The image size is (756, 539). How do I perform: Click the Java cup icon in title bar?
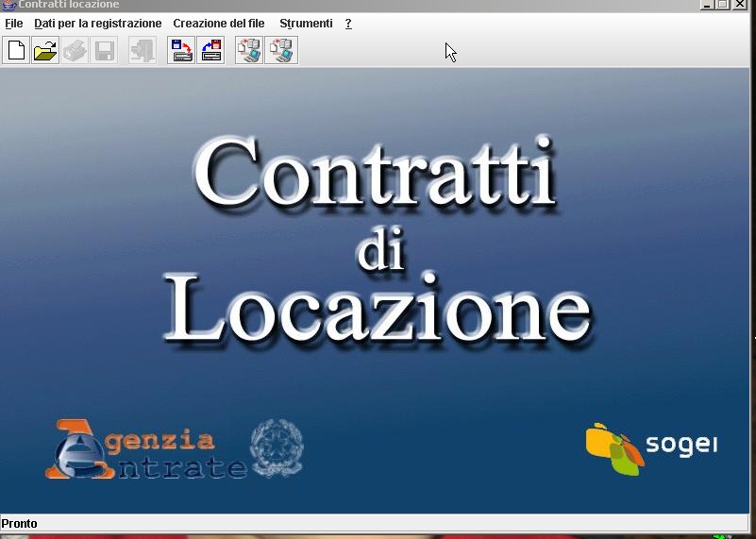pos(8,5)
